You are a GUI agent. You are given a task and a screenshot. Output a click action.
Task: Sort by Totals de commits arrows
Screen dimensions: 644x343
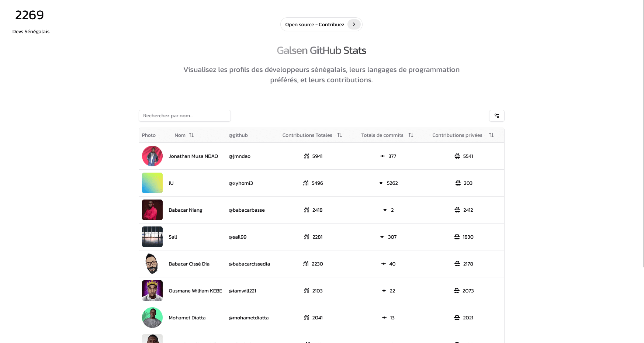(x=411, y=135)
